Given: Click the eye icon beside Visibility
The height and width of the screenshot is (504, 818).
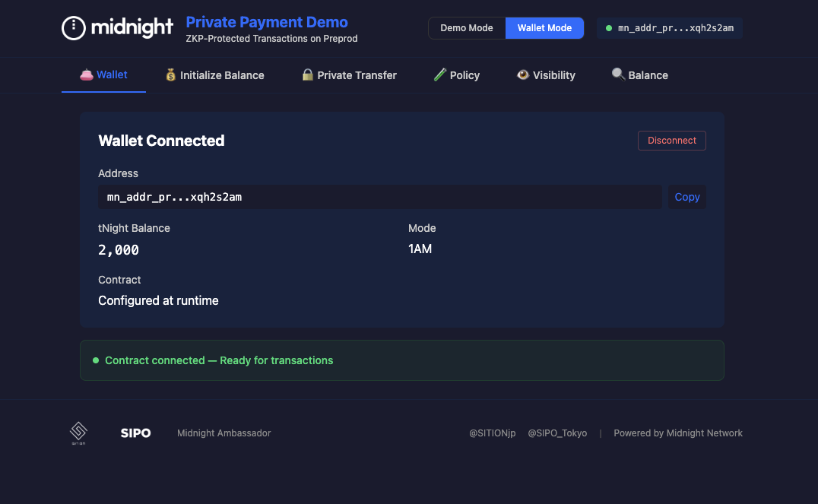Looking at the screenshot, I should (523, 74).
